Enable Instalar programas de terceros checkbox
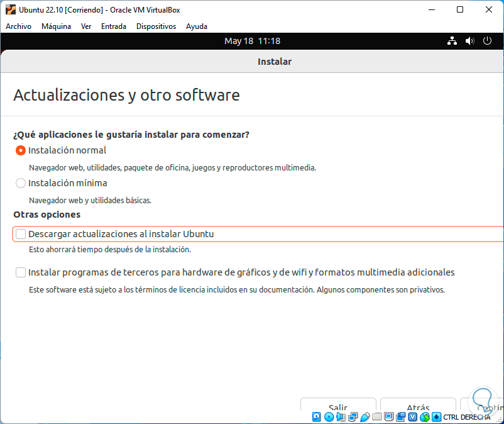504x424 pixels. pyautogui.click(x=21, y=272)
